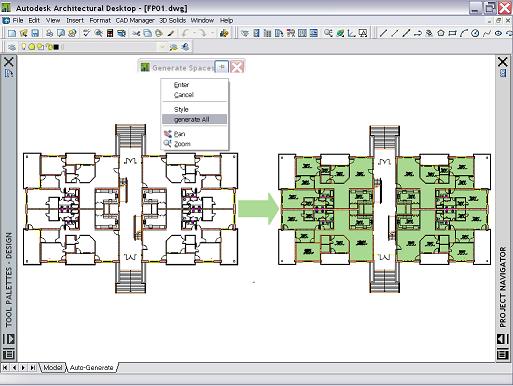
Task: Select the Arc draw tool
Action: click(x=464, y=33)
